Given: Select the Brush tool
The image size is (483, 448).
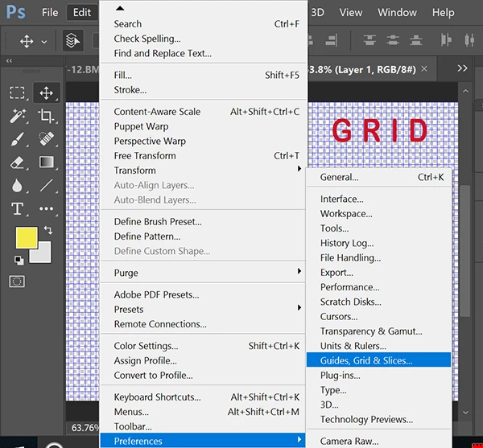Looking at the screenshot, I should (x=18, y=139).
